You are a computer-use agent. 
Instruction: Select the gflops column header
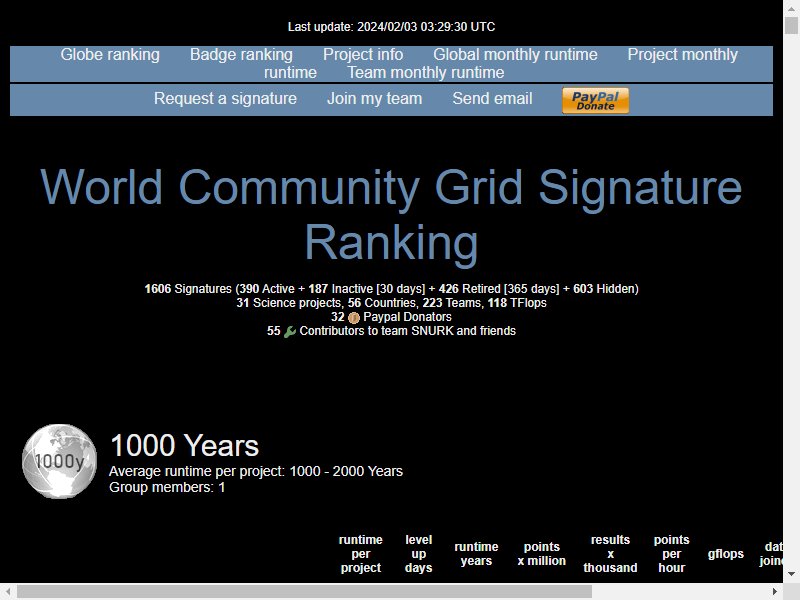pos(726,554)
